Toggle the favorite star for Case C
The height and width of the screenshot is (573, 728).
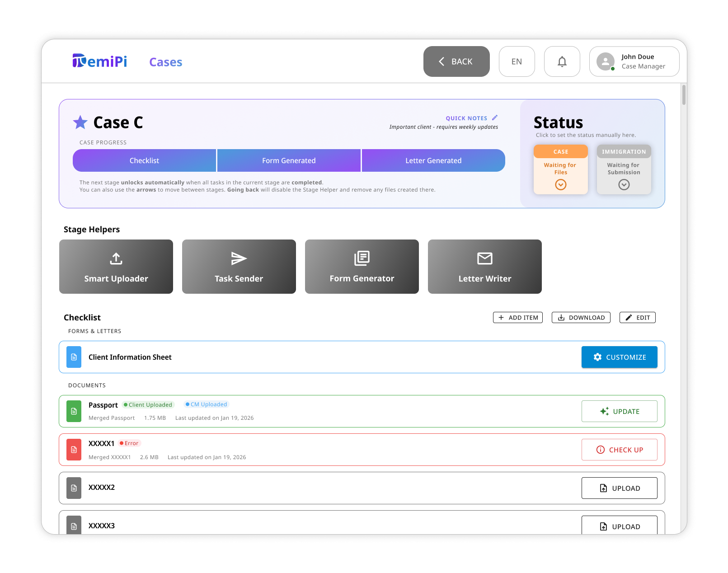80,122
